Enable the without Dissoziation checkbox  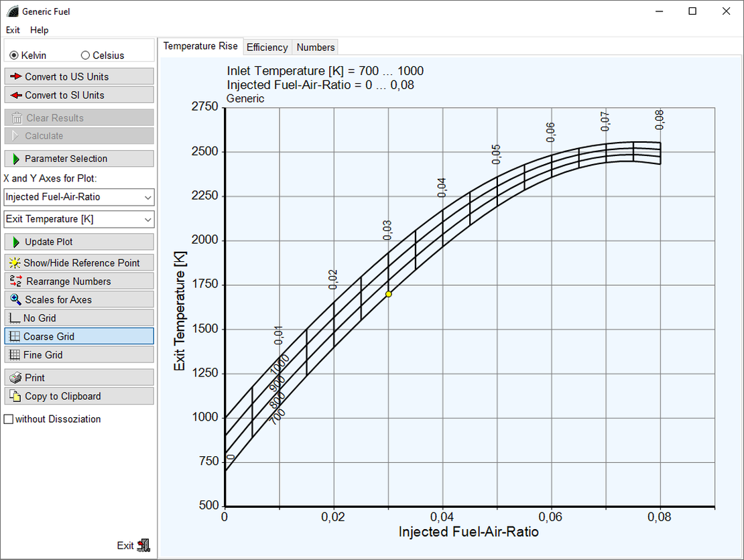9,419
